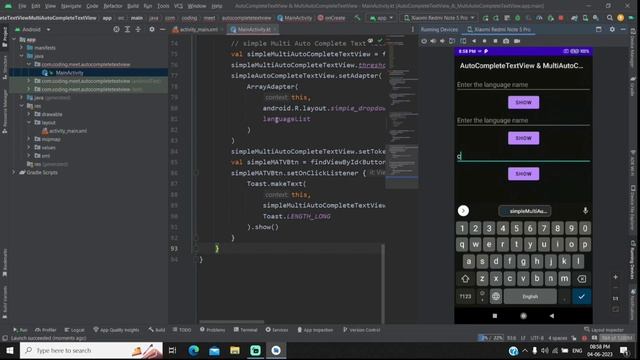640x360 pixels.
Task: Select MainActivity in project tree
Action: (x=69, y=73)
